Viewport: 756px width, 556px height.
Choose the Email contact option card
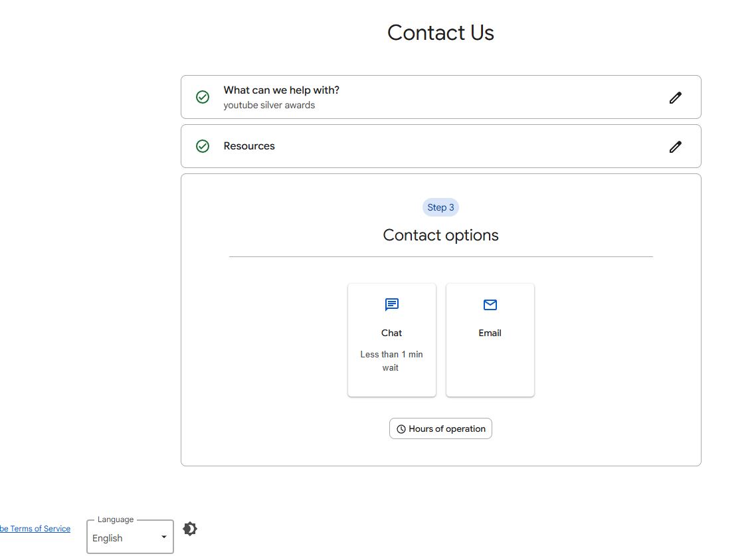click(490, 340)
